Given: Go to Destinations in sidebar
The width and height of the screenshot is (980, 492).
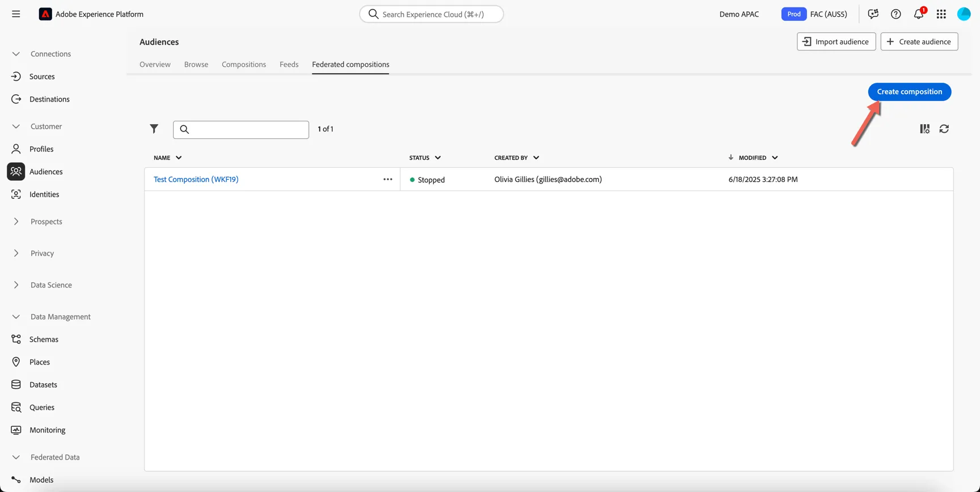Looking at the screenshot, I should point(49,99).
